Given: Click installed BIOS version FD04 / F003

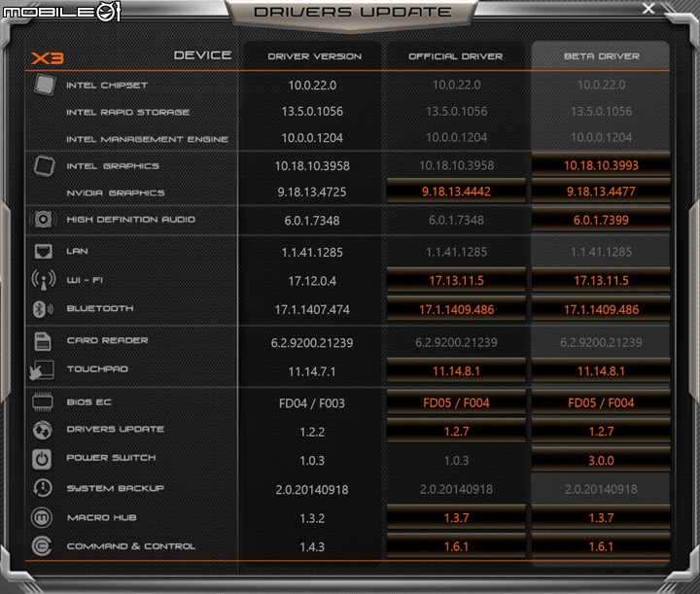Looking at the screenshot, I should pos(312,403).
